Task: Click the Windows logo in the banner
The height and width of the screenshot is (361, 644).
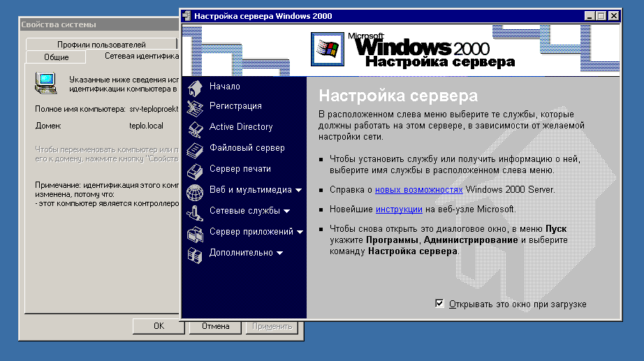Action: (328, 49)
